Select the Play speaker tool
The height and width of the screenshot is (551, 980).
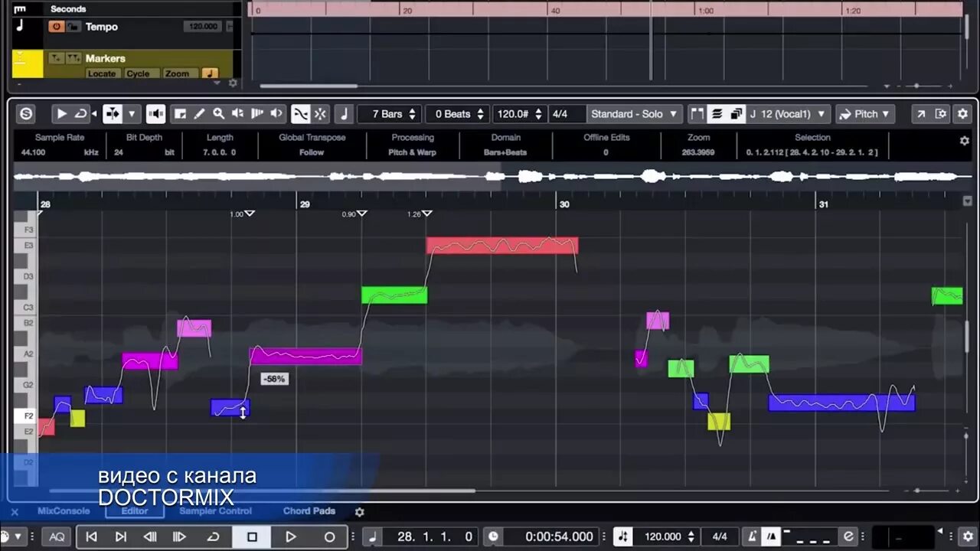[x=276, y=114]
